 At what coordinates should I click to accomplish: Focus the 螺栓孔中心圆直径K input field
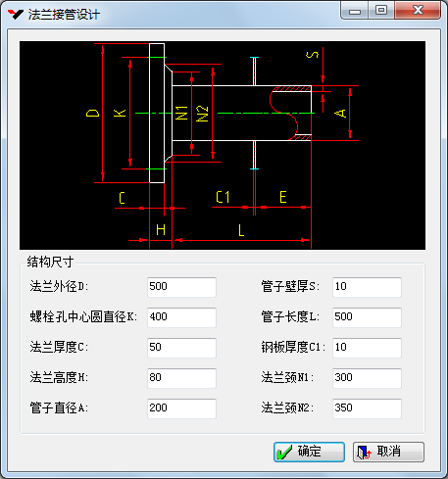pyautogui.click(x=181, y=317)
